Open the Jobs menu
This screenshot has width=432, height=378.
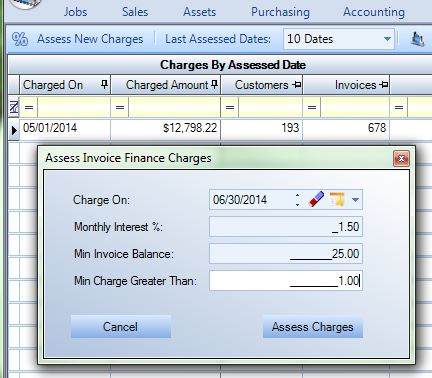click(75, 12)
